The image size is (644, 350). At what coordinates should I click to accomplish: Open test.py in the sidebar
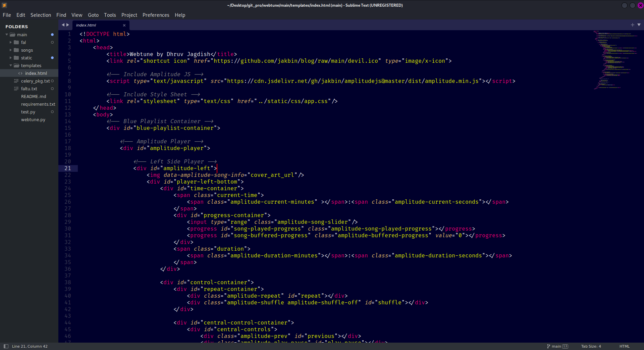pos(28,112)
